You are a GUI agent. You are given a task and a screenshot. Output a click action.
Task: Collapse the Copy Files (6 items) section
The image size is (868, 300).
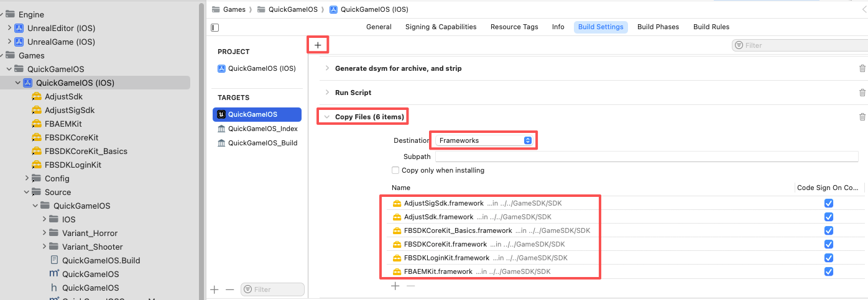tap(326, 117)
